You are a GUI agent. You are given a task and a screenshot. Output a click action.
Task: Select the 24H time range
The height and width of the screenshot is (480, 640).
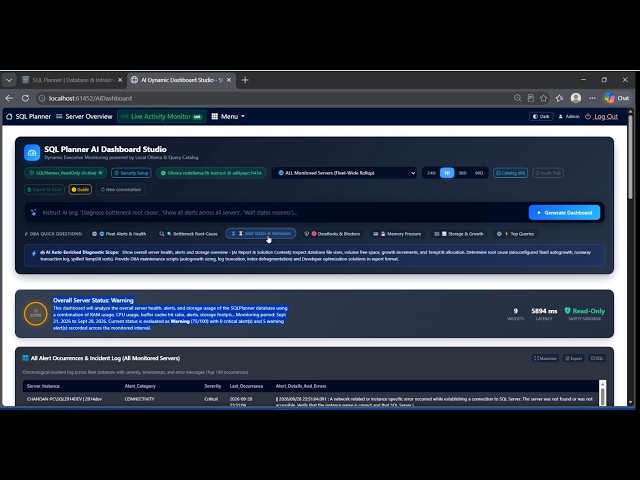pyautogui.click(x=431, y=173)
